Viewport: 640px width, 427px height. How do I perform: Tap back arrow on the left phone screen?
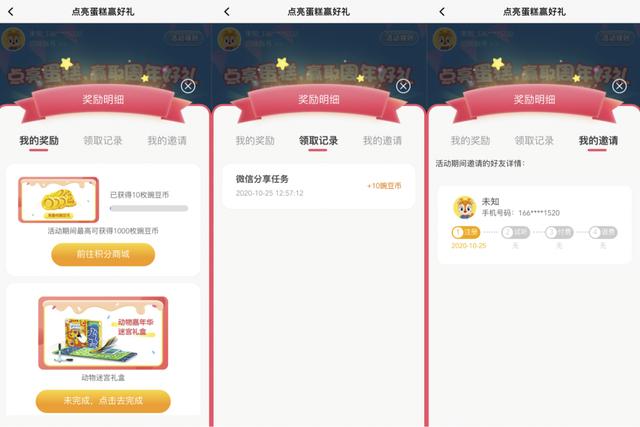click(11, 12)
